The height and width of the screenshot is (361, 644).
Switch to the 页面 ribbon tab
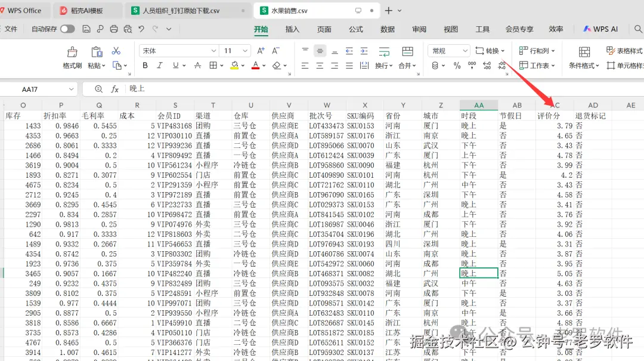point(324,29)
